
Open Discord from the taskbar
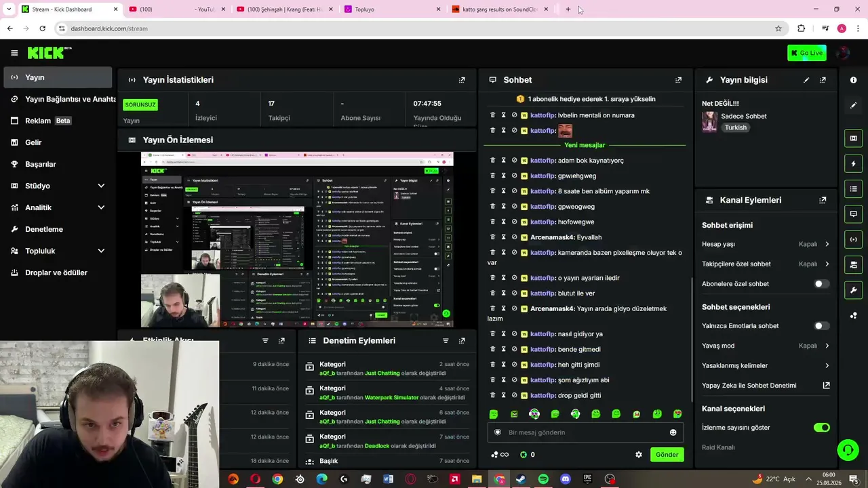566,479
